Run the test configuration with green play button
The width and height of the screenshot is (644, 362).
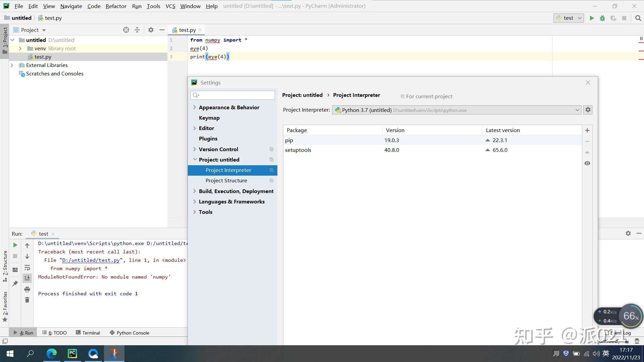[x=592, y=18]
